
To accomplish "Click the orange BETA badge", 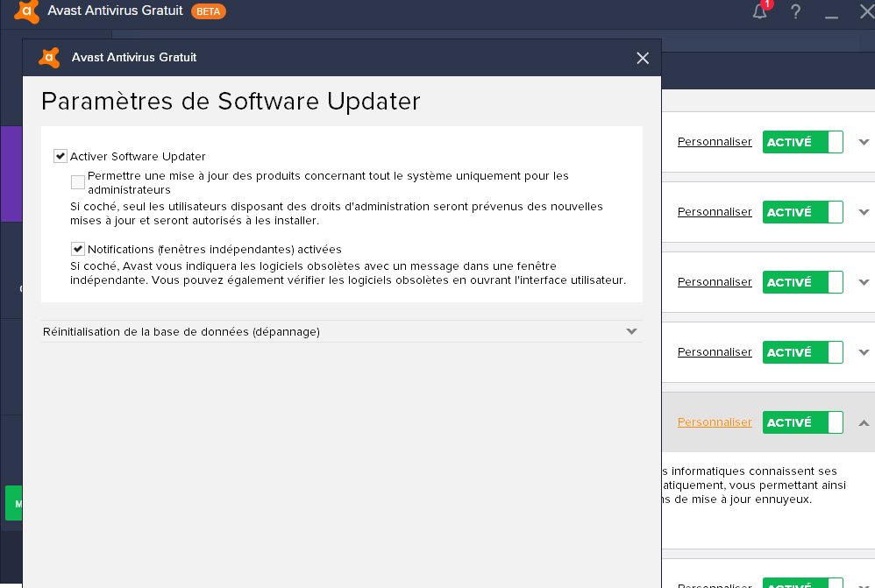I will [x=208, y=11].
